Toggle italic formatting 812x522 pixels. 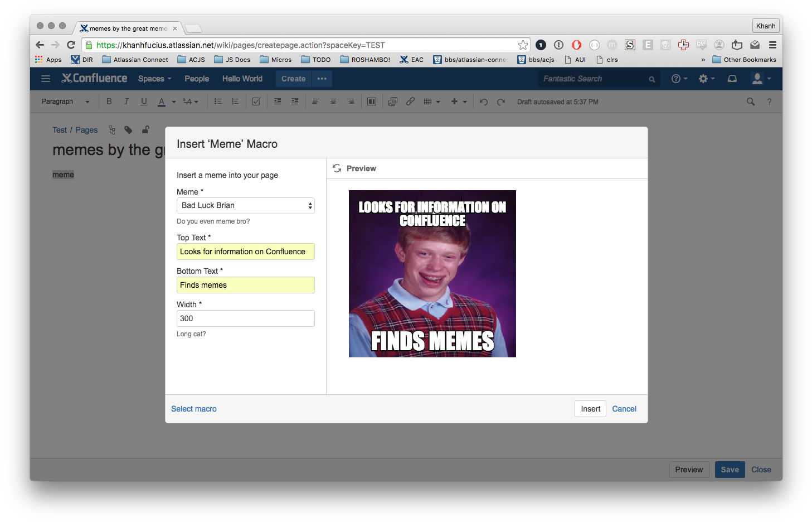pos(127,101)
